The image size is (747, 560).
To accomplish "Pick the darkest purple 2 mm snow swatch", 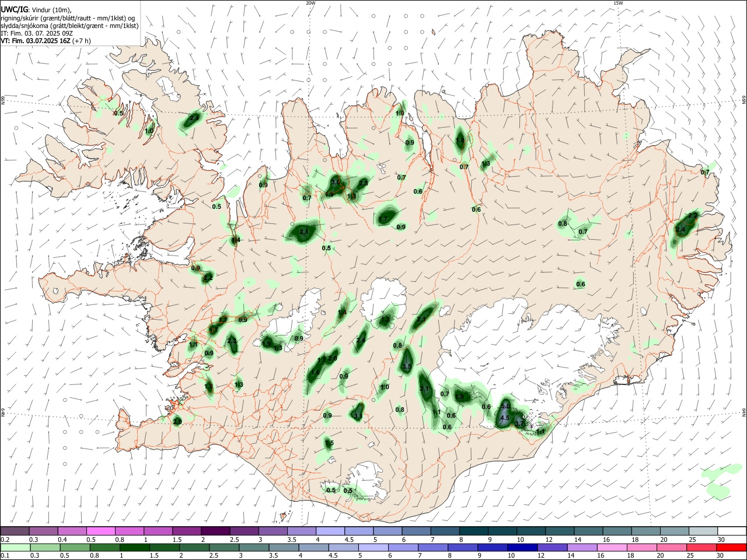I will click(x=215, y=531).
